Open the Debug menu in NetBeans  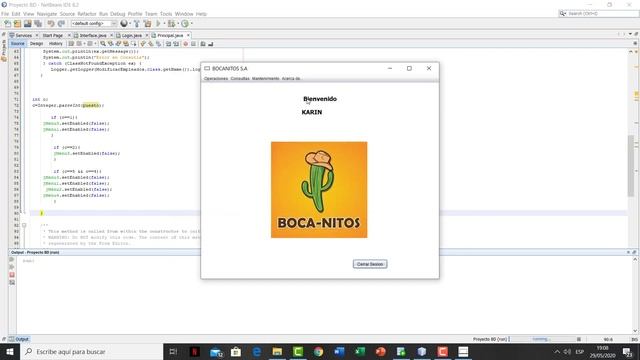(x=118, y=14)
